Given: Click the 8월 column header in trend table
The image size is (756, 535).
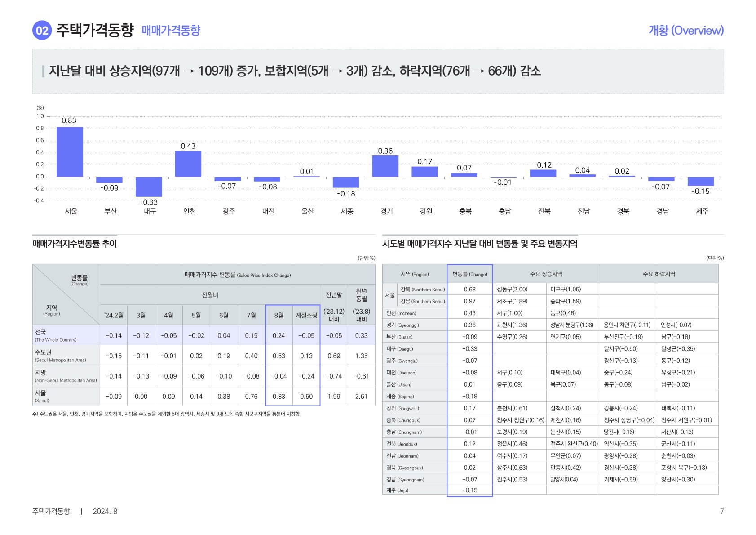Looking at the screenshot, I should coord(279,315).
